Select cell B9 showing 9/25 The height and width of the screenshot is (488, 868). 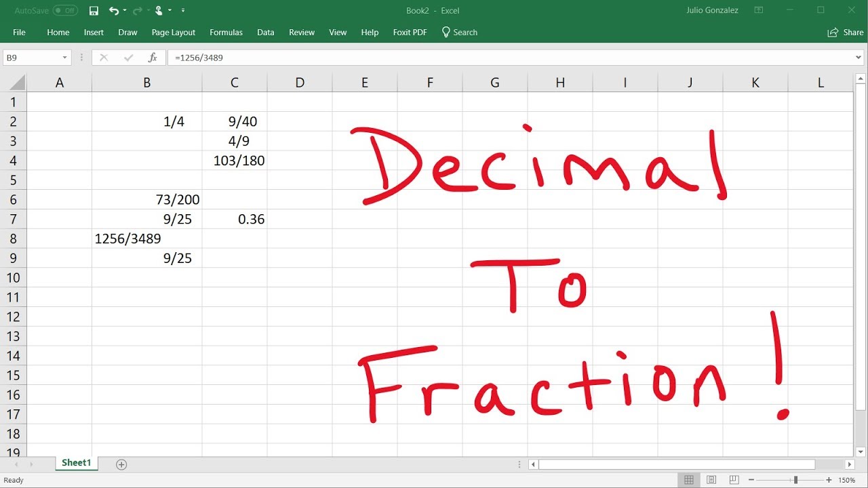pyautogui.click(x=147, y=258)
